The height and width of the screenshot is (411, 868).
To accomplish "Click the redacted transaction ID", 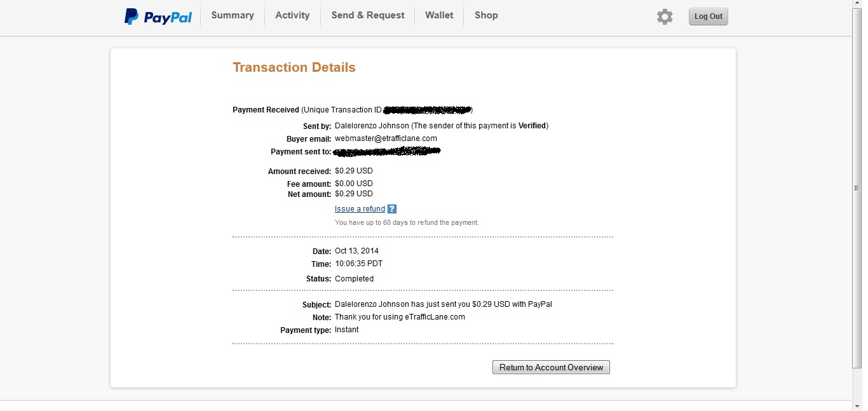I will pos(427,110).
